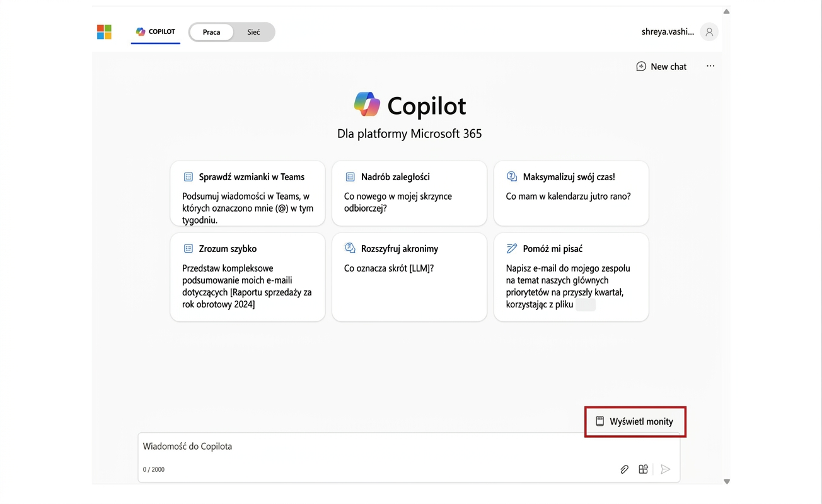Click the scrollbar down arrow
Viewport: 822px width, 504px height.
coord(726,481)
